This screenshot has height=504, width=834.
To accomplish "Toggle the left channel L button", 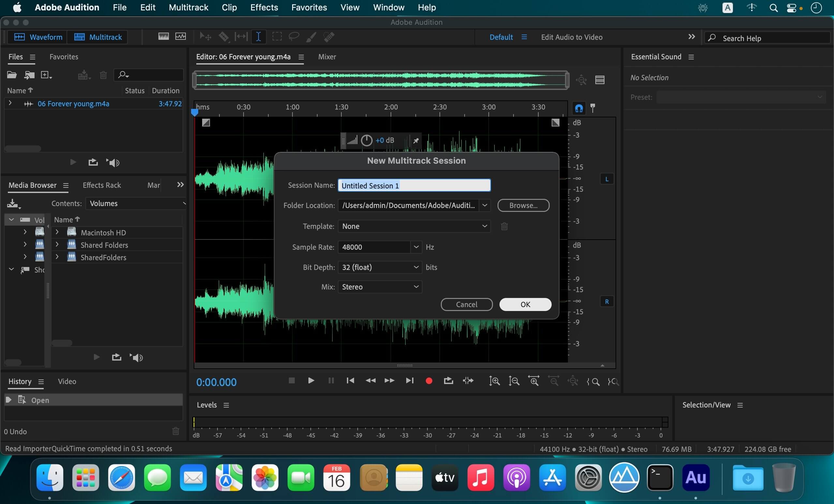I will [x=607, y=179].
